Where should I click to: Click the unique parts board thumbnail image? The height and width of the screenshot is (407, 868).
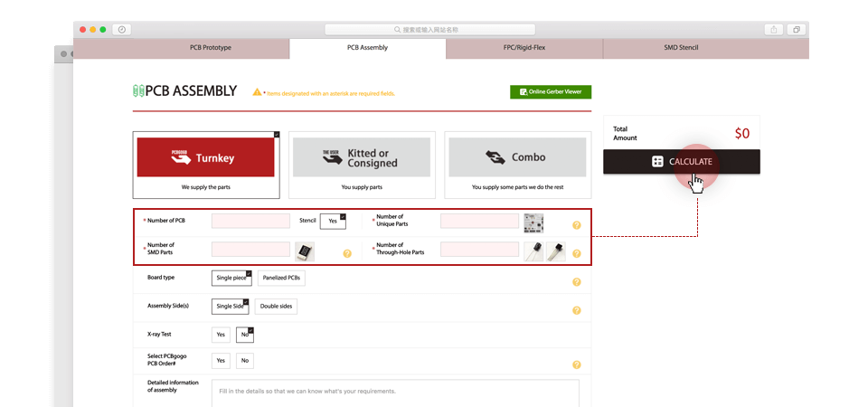pyautogui.click(x=533, y=222)
